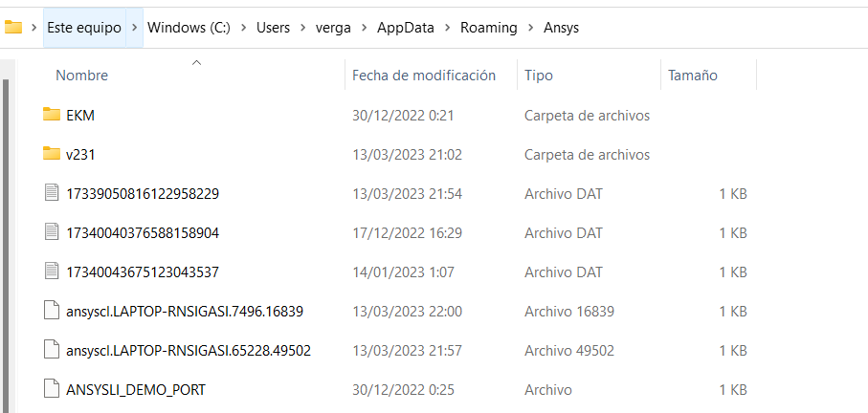The height and width of the screenshot is (413, 868).
Task: Click the v231 folder icon
Action: [52, 154]
